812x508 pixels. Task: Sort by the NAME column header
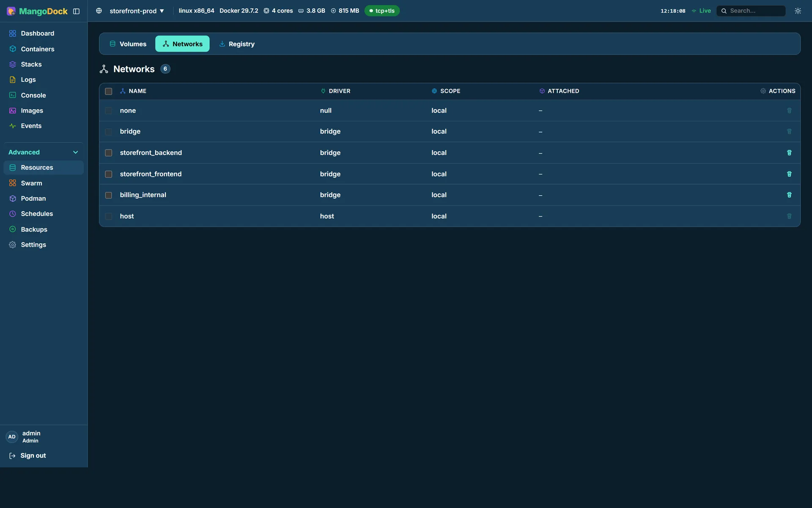click(133, 91)
